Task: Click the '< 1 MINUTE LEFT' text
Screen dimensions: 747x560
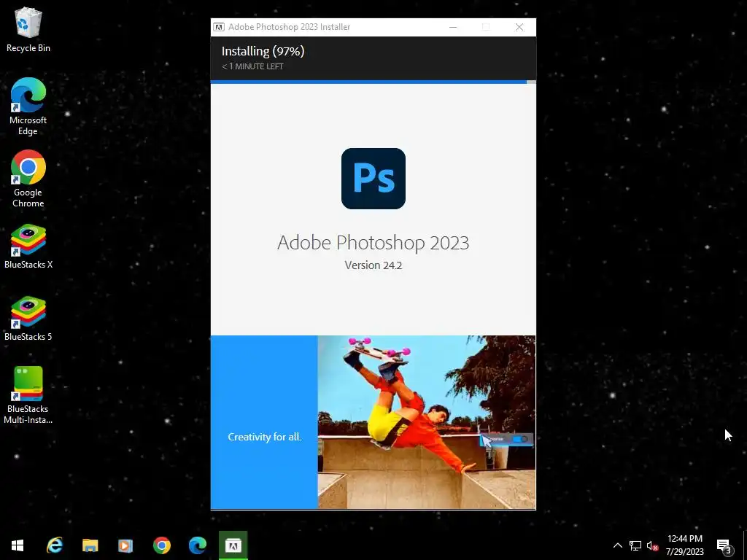Action: (252, 66)
